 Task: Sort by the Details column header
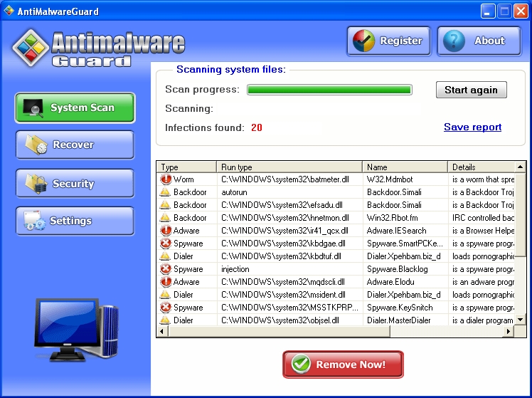point(481,167)
